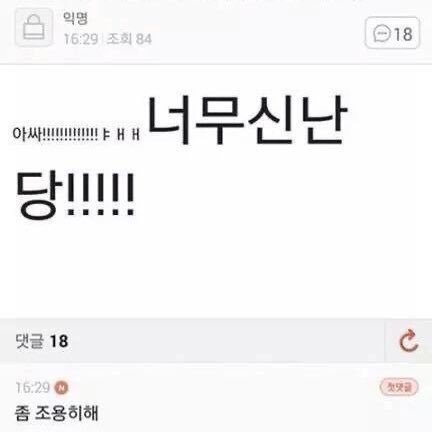Viewport: 432px width, 432px height.
Task: Click the first comment's 16:29 timestamp
Action: tap(33, 388)
